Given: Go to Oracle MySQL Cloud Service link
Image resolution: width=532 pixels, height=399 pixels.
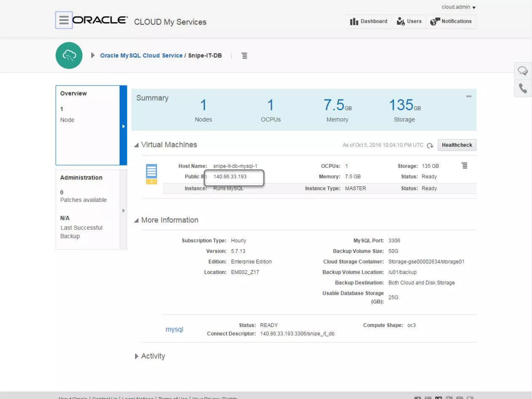Looking at the screenshot, I should coord(141,56).
